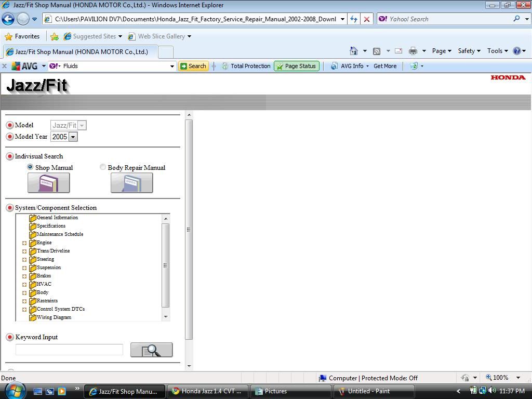Click the add to favorites bar icon

pyautogui.click(x=54, y=36)
